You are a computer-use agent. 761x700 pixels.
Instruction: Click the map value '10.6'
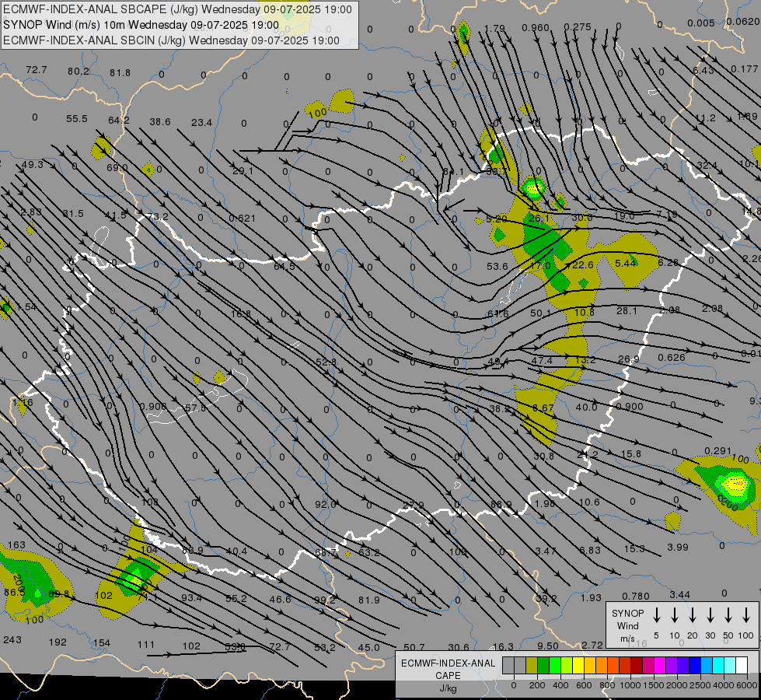pos(589,502)
